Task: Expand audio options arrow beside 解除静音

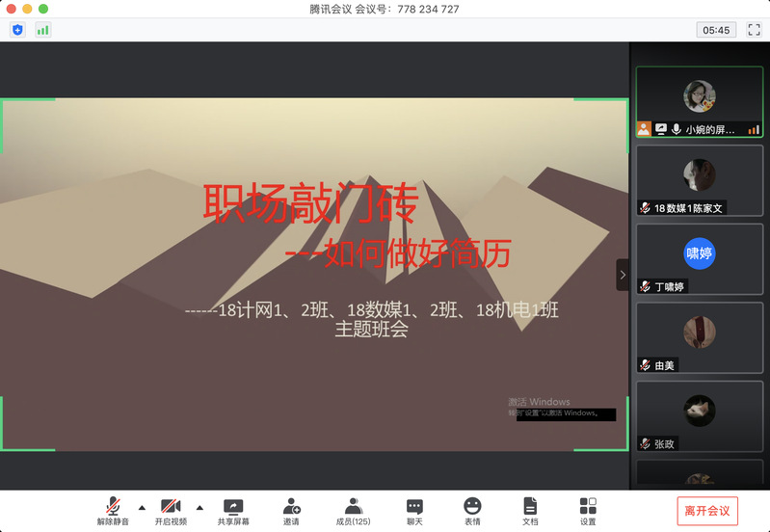Action: (143, 507)
